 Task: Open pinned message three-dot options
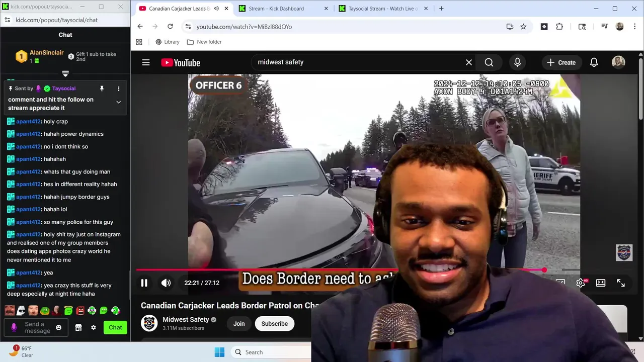(119, 88)
